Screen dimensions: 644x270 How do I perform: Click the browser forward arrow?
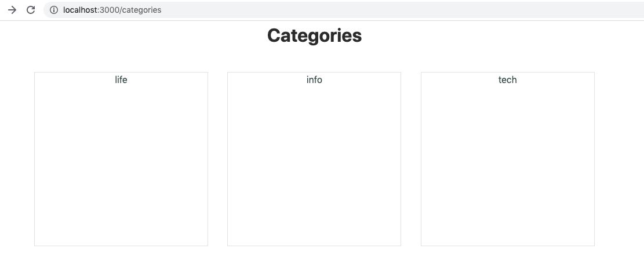pos(12,10)
